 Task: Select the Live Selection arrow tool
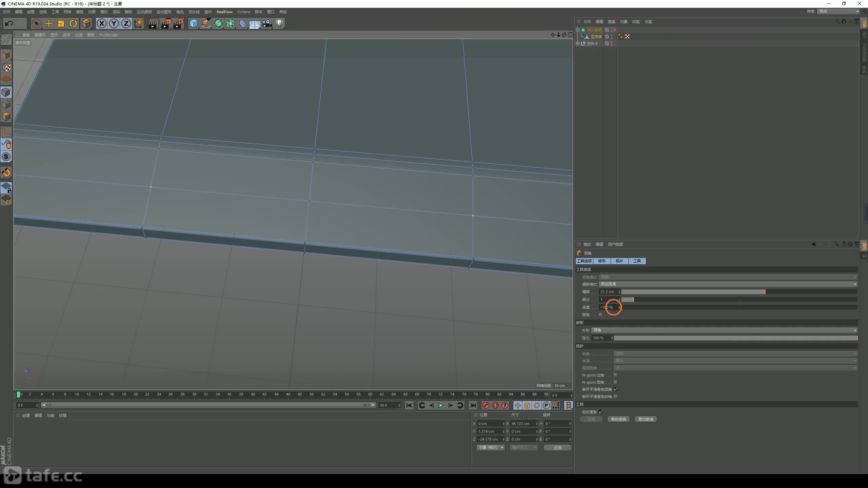[x=36, y=23]
